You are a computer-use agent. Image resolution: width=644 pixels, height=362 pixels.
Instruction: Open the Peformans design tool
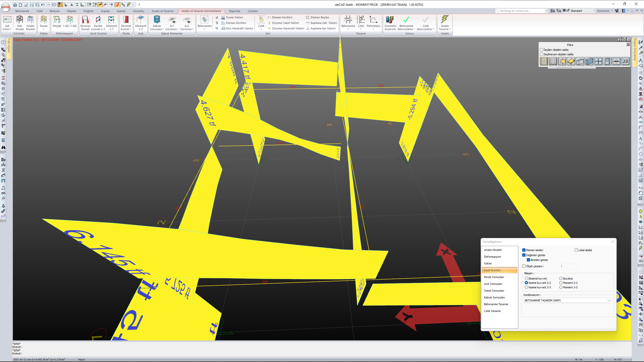(373, 23)
